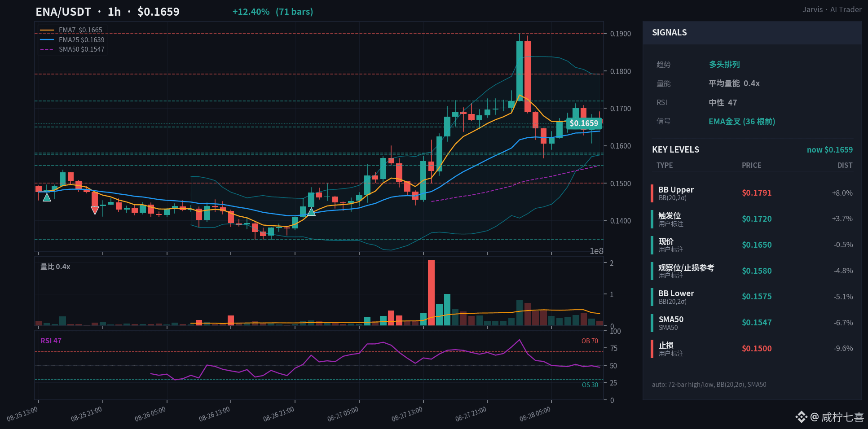This screenshot has width=868, height=429.
Task: Click the 量比 0.4x volume panel label
Action: [x=55, y=267]
